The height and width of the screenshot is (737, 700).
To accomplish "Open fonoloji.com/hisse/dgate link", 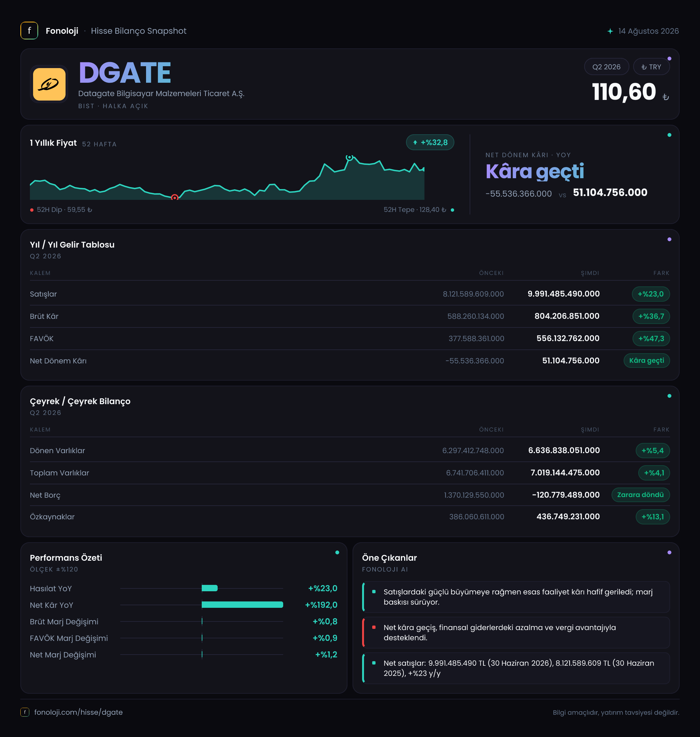I will [78, 712].
